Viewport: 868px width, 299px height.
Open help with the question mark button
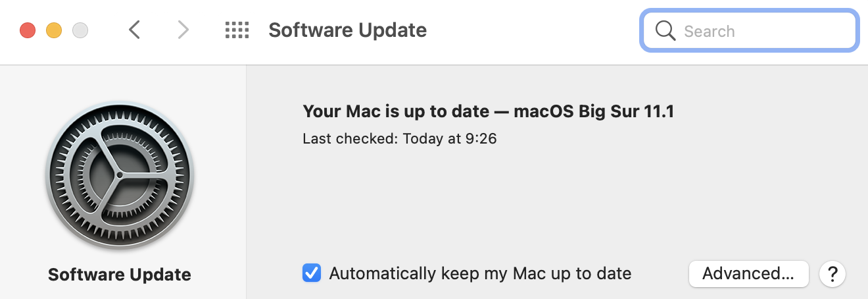[832, 273]
